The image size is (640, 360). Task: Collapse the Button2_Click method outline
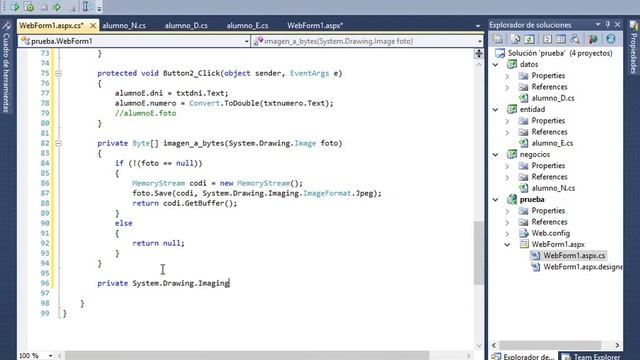click(58, 73)
